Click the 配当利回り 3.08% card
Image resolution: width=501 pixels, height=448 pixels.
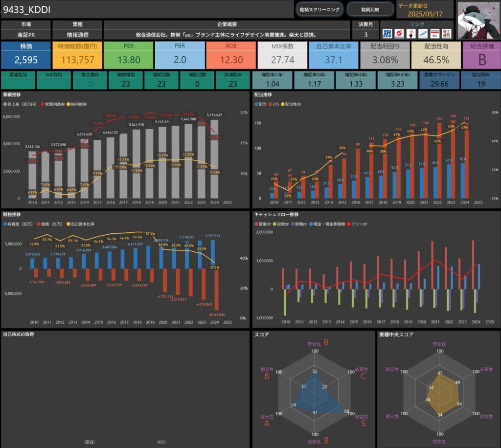tap(385, 55)
